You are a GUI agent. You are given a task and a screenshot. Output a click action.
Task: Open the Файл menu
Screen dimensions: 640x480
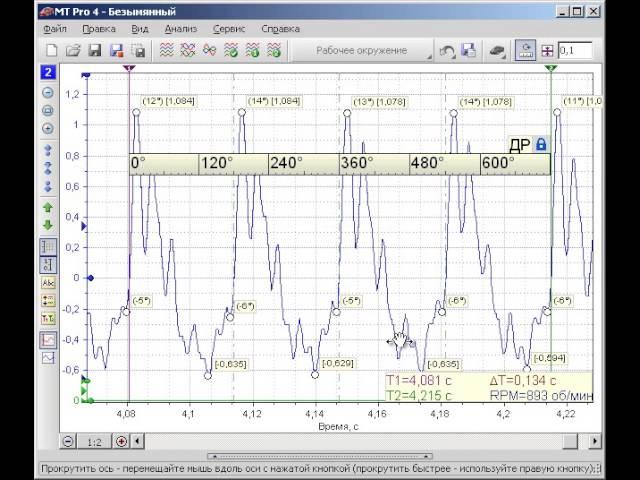coord(55,29)
